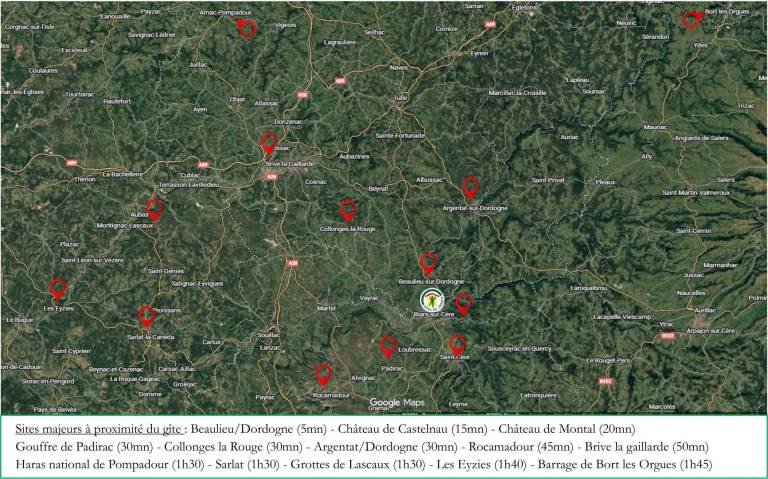Select the red pin above Brive-la-Gaillarde

click(269, 143)
